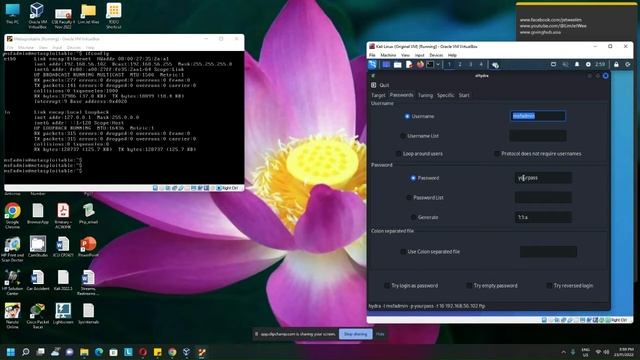Enable Use Colon separated file checkbox
This screenshot has width=640, height=360.
(x=403, y=252)
